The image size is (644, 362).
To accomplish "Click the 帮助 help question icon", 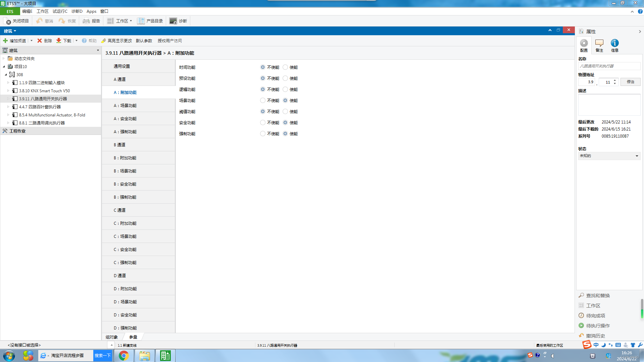I will click(x=84, y=41).
